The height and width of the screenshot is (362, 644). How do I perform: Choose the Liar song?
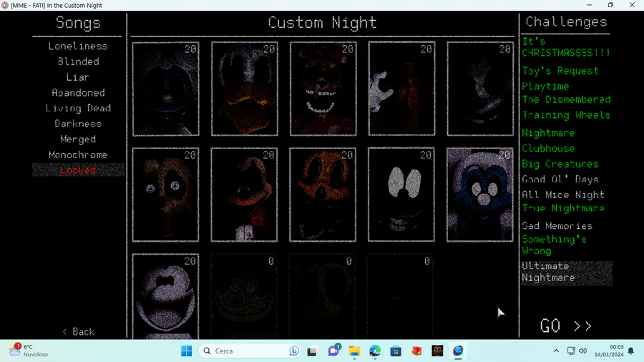78,77
